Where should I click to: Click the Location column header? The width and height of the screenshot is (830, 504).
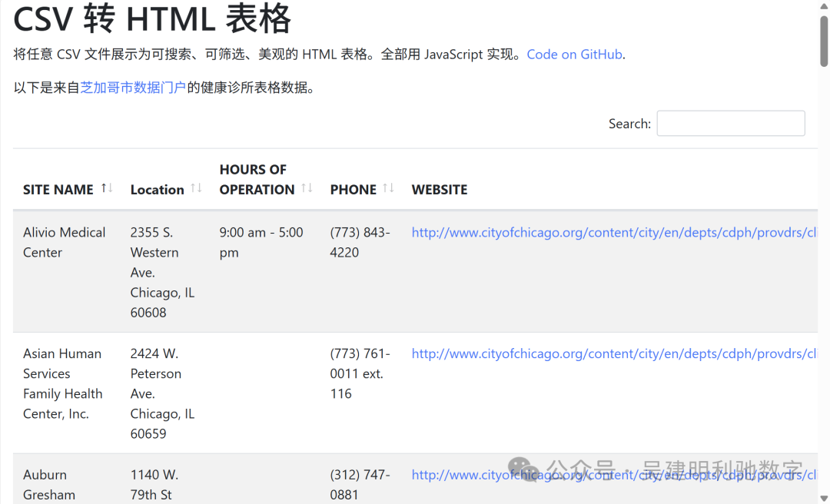[x=166, y=180]
